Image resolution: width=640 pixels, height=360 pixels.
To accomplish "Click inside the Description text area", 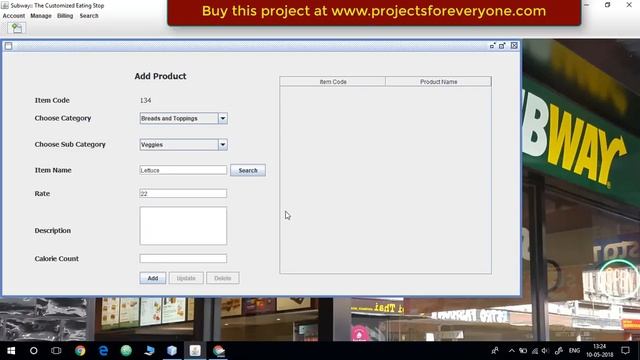I will 183,226.
